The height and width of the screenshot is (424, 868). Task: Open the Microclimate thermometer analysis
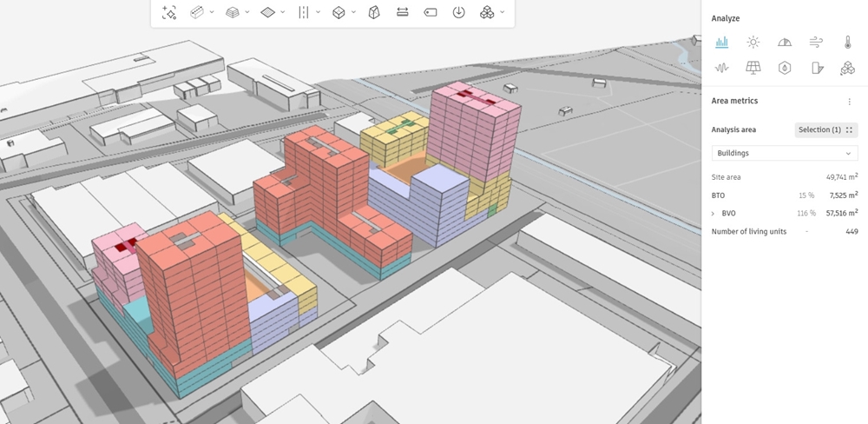[x=847, y=42]
